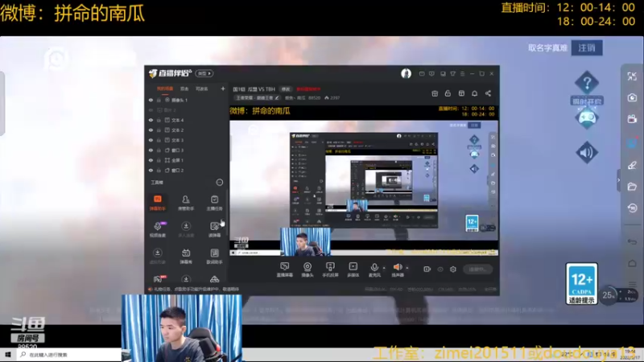Screen dimensions: 644x362
Task: Open the 弹幕助手 tool
Action: point(157,203)
